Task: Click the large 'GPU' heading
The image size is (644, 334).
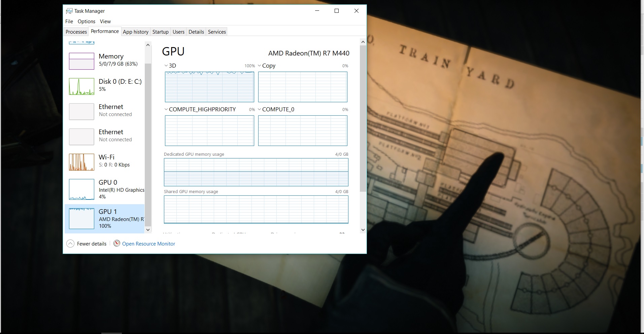Action: [x=173, y=51]
